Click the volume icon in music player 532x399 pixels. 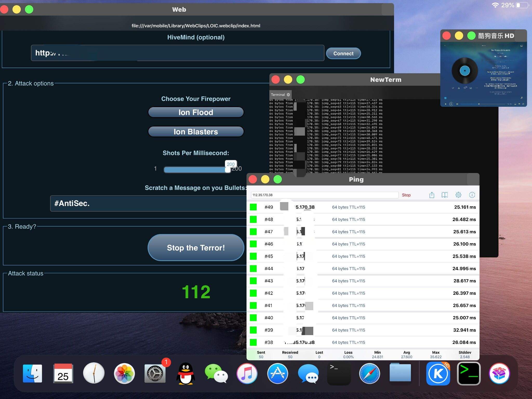pyautogui.click(x=523, y=104)
